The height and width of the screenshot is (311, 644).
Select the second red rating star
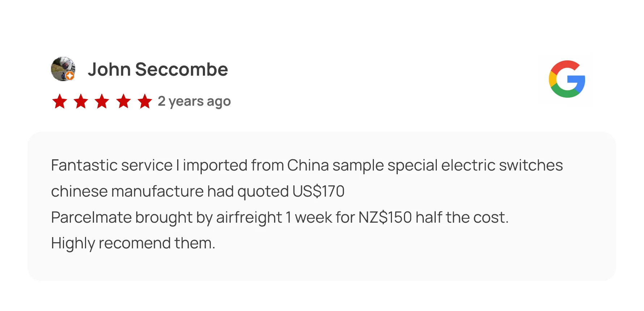click(x=81, y=101)
